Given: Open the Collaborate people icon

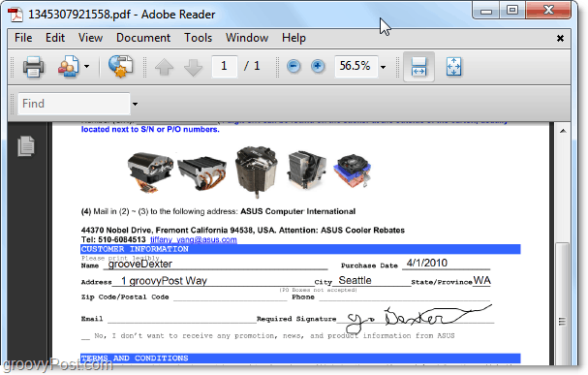Looking at the screenshot, I should tap(68, 67).
